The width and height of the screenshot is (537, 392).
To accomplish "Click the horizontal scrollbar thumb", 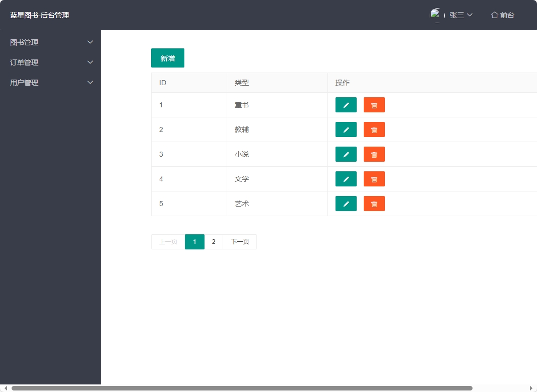I will (x=242, y=388).
